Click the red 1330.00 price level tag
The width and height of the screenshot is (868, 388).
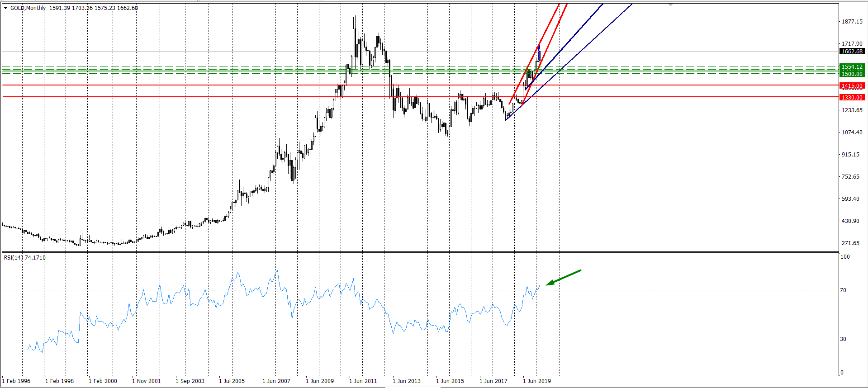[x=852, y=98]
